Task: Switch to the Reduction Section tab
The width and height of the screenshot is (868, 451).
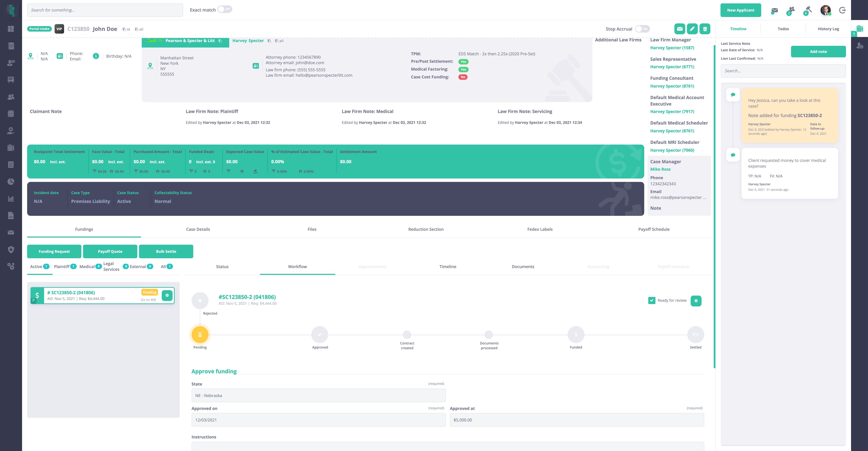Action: [x=426, y=229]
